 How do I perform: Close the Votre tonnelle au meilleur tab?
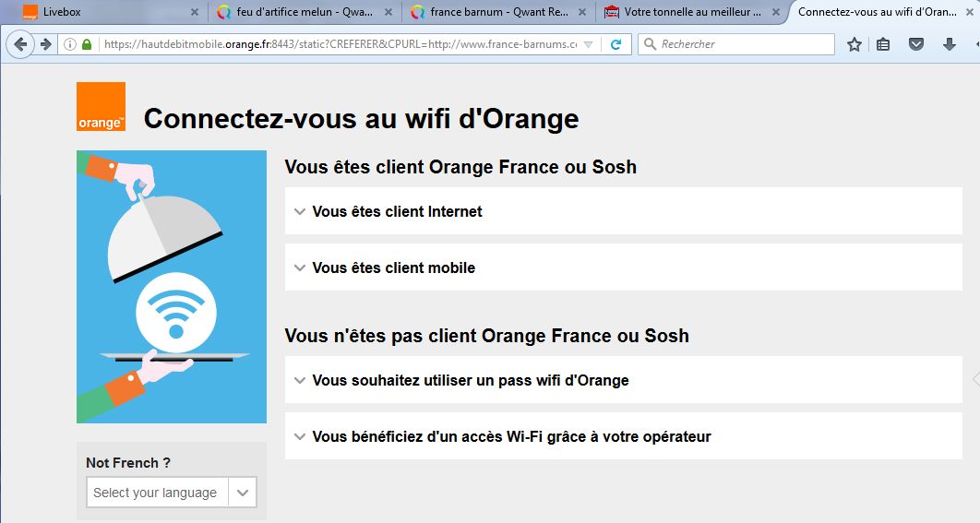[776, 12]
